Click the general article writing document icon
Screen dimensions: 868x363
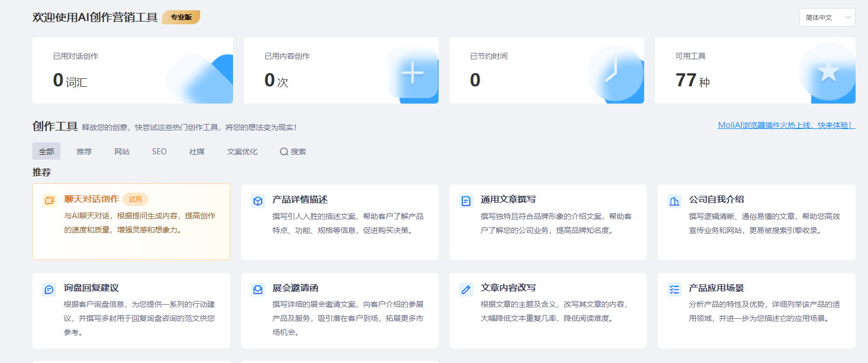[466, 201]
